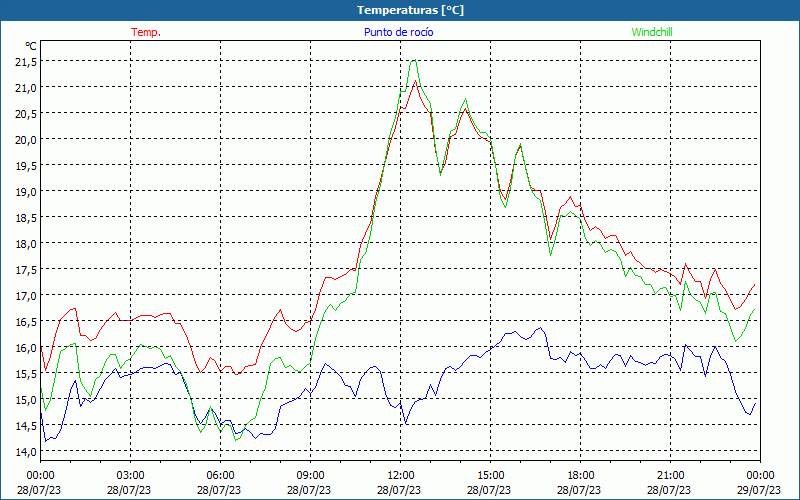Click the 15,0 y-axis value

26,400
